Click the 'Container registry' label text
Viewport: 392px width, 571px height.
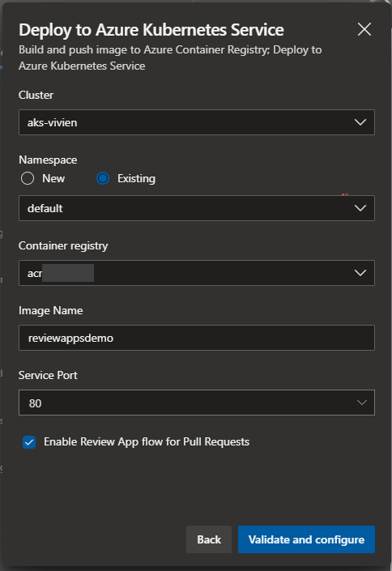[x=63, y=245]
